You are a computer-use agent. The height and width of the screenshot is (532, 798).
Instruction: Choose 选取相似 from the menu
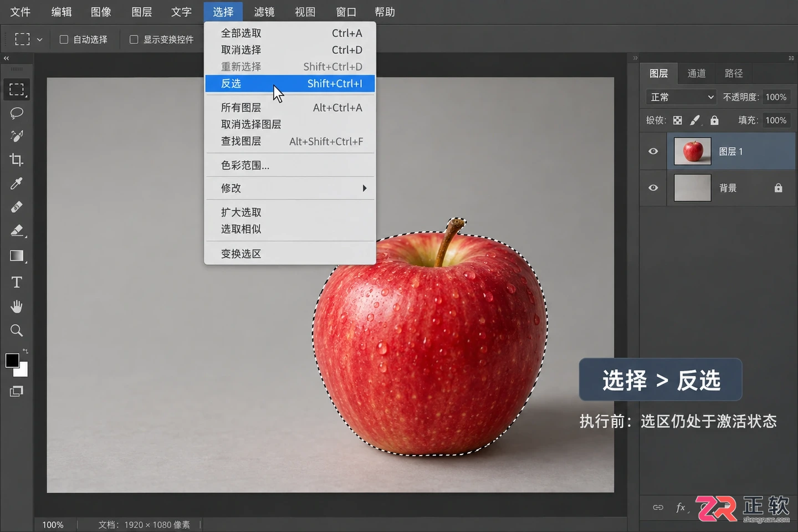pos(290,229)
